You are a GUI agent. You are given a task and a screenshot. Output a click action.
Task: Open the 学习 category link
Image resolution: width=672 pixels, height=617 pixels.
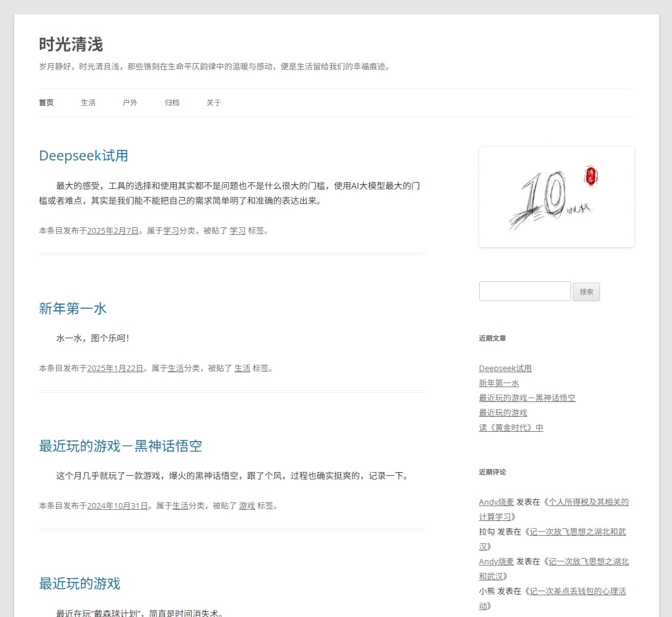coord(172,230)
